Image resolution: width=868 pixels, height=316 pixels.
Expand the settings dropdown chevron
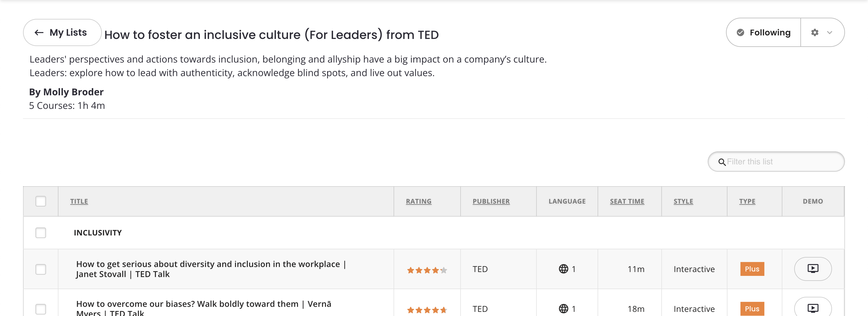click(x=829, y=32)
